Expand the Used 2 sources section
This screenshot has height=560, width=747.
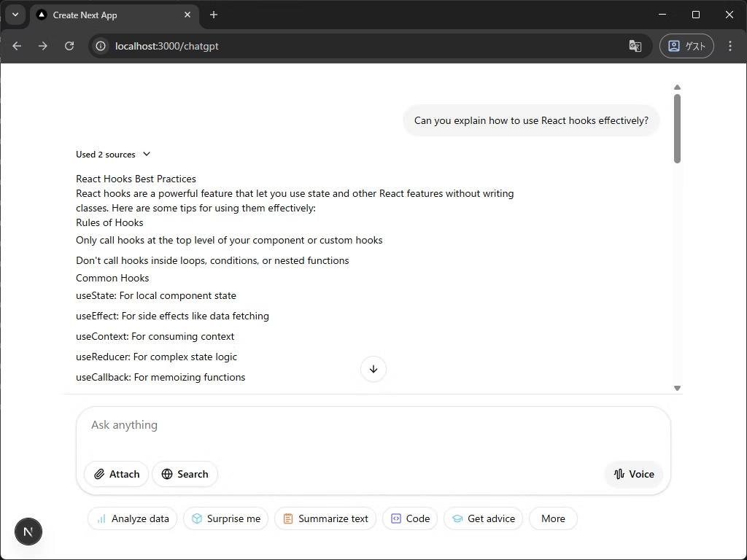(114, 154)
